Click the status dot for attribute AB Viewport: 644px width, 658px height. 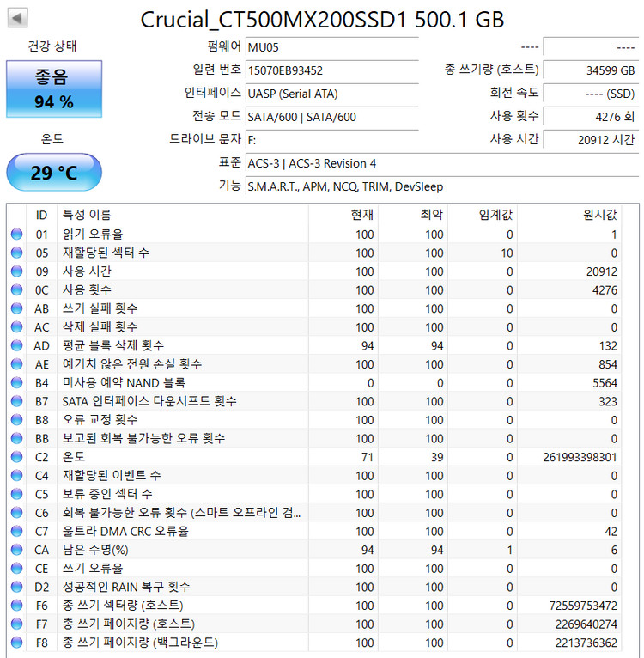click(x=17, y=308)
